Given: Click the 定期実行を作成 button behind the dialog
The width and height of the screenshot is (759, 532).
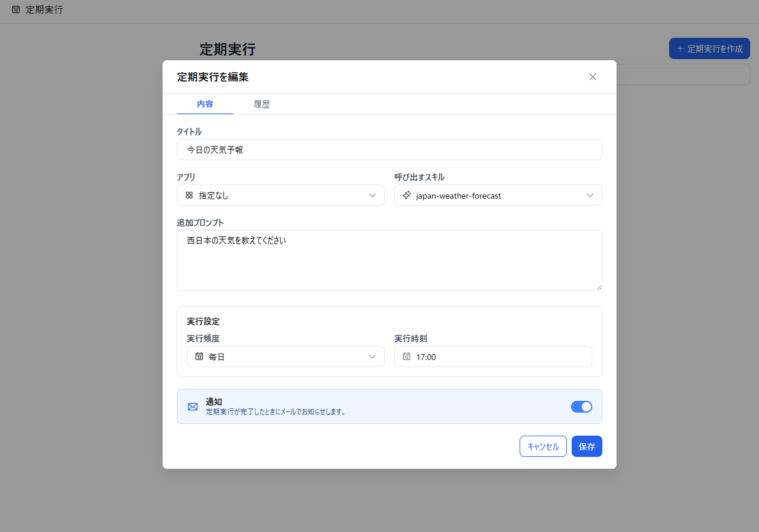Looking at the screenshot, I should [x=709, y=48].
